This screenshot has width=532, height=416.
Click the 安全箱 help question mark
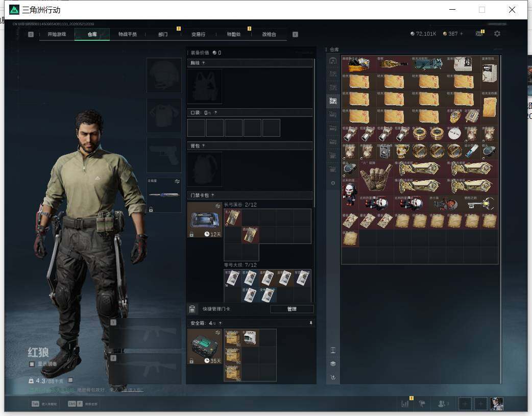(x=220, y=323)
